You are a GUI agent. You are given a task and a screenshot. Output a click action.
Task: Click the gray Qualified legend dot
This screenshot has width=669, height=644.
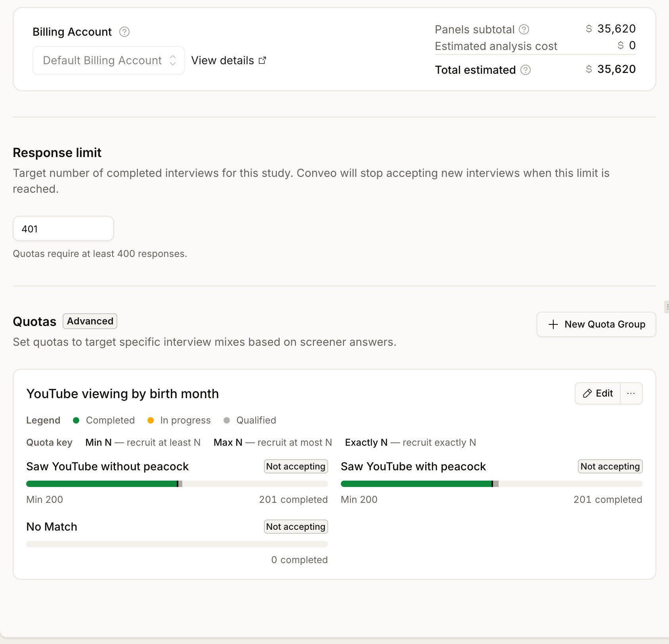(227, 420)
